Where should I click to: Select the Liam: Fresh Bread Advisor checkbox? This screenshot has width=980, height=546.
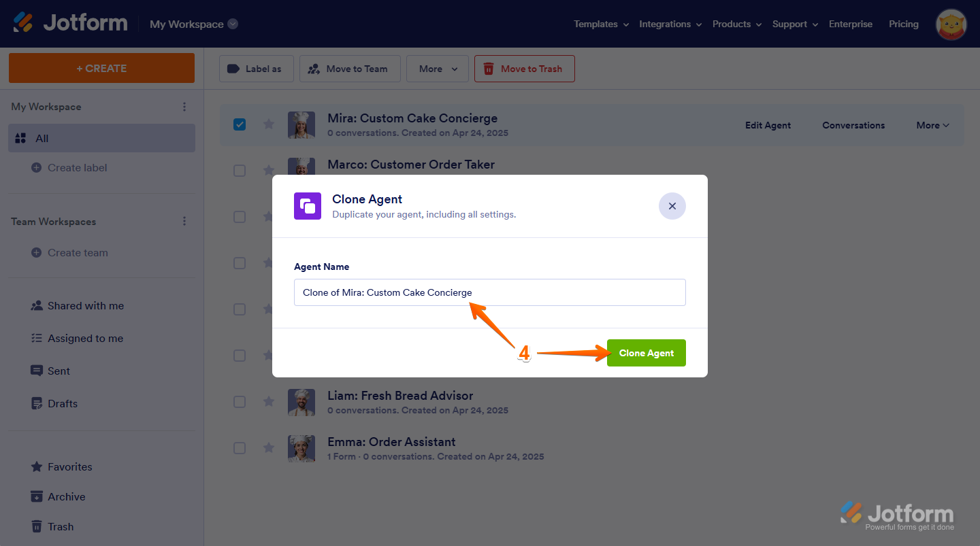[240, 402]
